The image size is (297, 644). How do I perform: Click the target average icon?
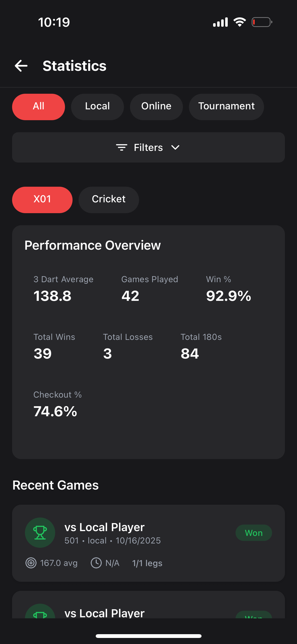[x=31, y=563]
